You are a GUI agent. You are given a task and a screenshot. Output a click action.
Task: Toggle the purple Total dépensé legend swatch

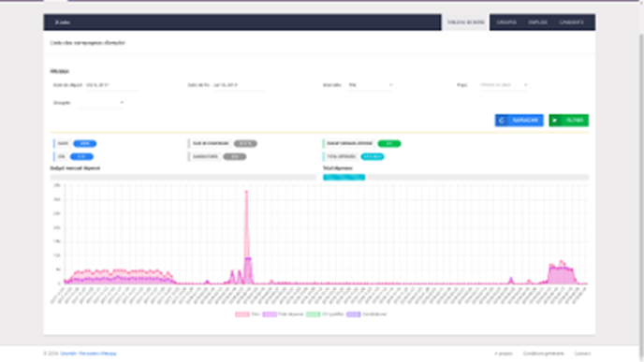tap(270, 314)
